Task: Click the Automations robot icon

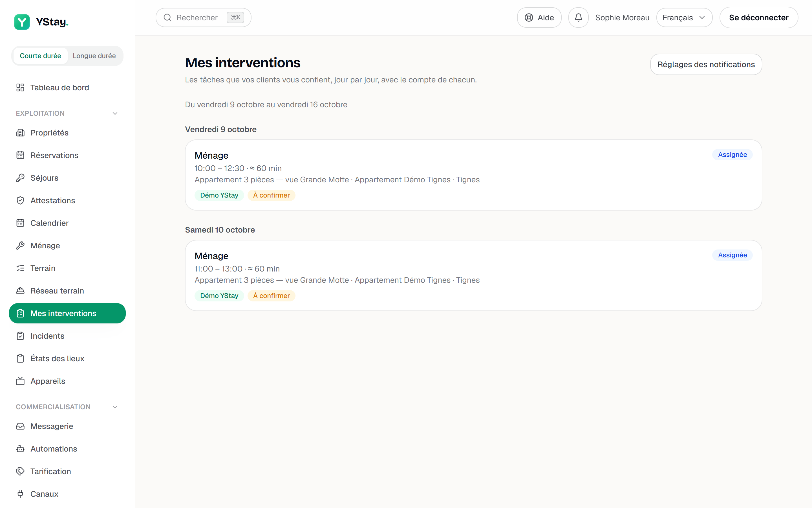Action: [20, 449]
